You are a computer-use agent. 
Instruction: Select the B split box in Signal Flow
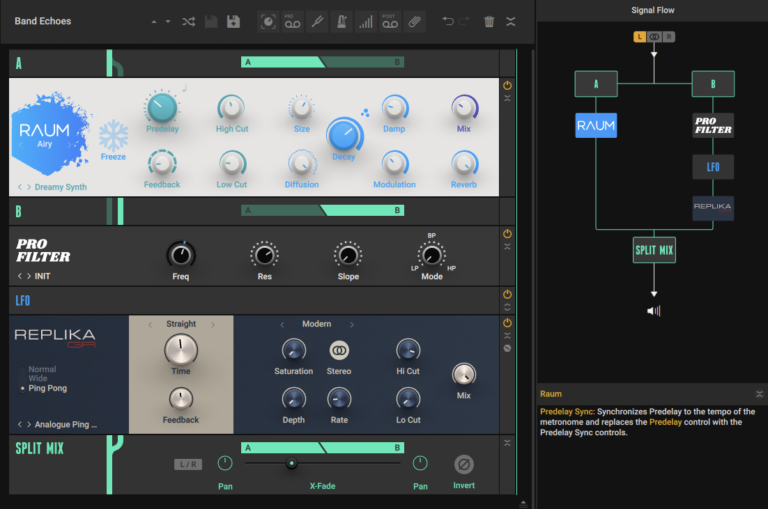[x=713, y=84]
